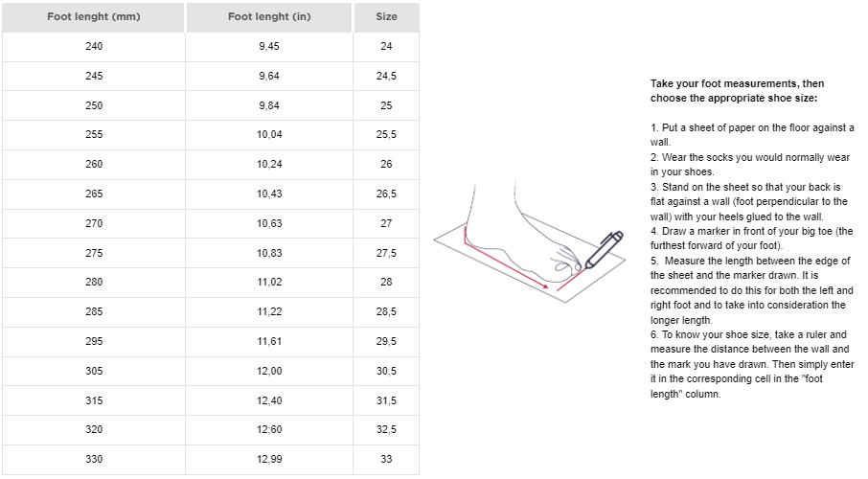Select the size 30,5 cell
The image size is (868, 479).
(386, 372)
